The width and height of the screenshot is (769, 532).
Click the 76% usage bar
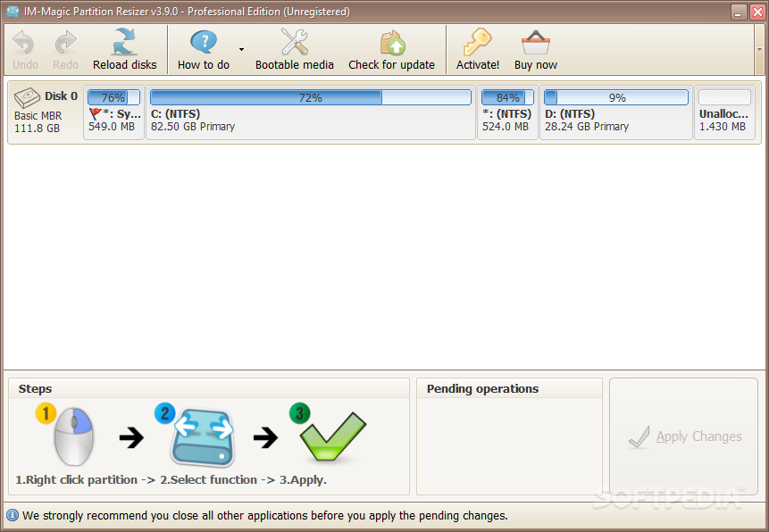point(113,97)
